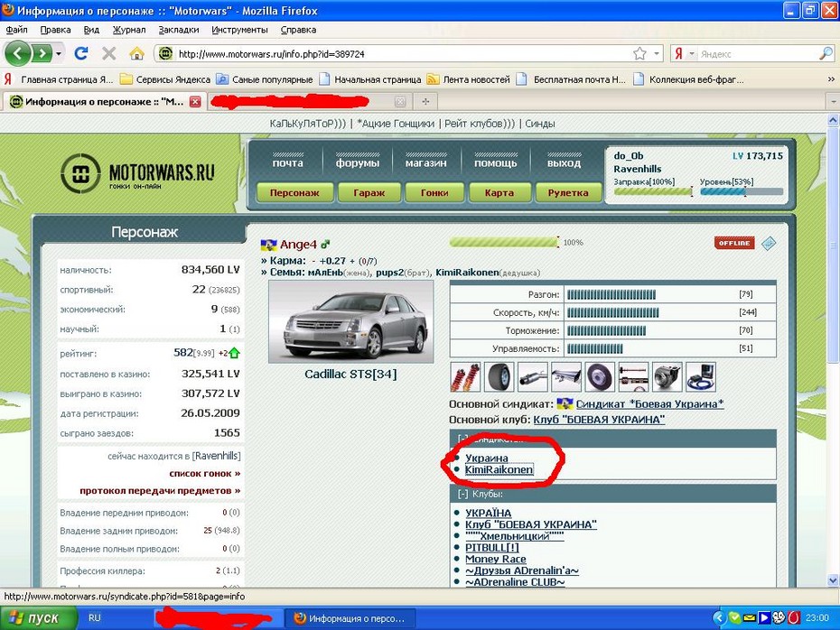Open the Синдикат *Боевая Украина* link

(x=649, y=404)
